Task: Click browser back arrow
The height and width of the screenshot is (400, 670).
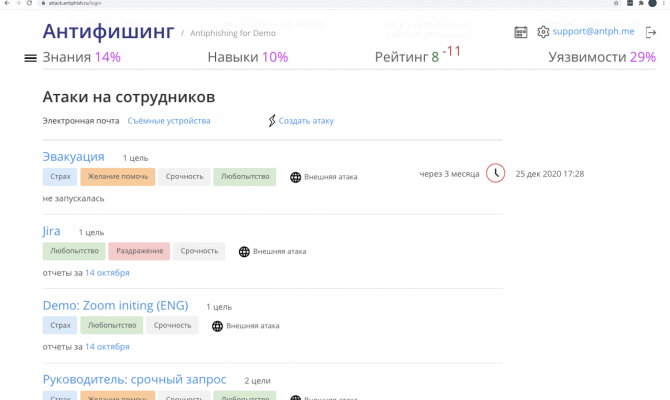Action: click(x=7, y=3)
